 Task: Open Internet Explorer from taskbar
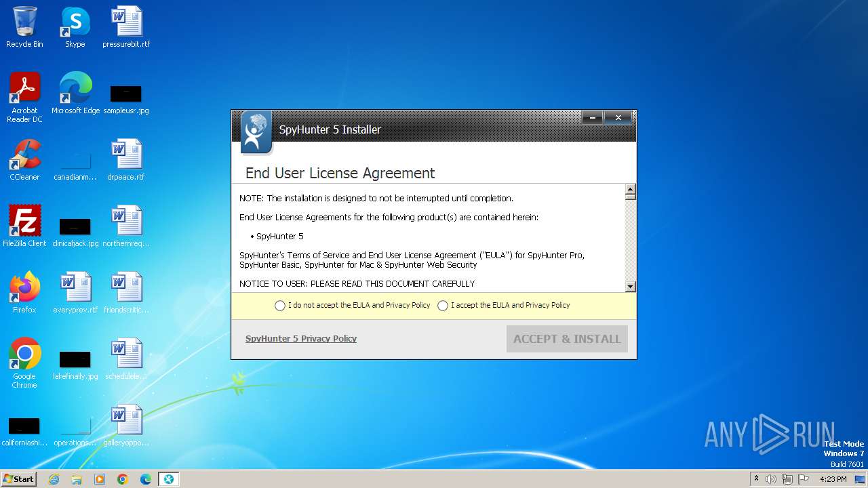tap(54, 479)
